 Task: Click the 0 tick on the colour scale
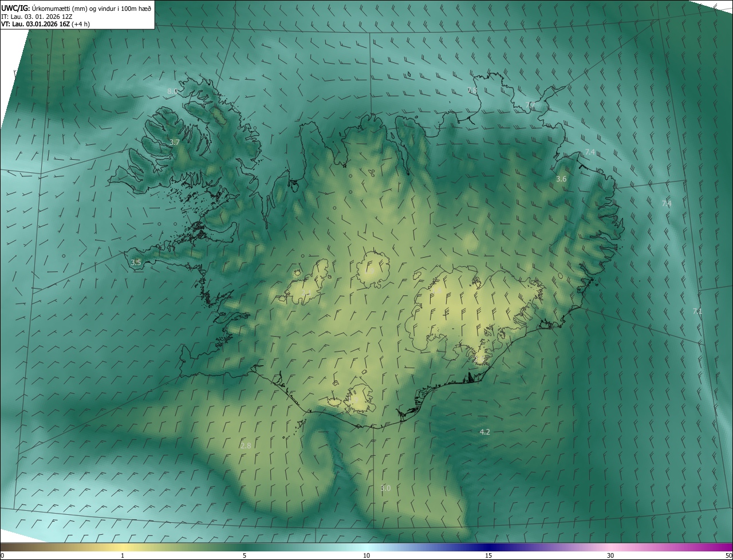coord(2,556)
